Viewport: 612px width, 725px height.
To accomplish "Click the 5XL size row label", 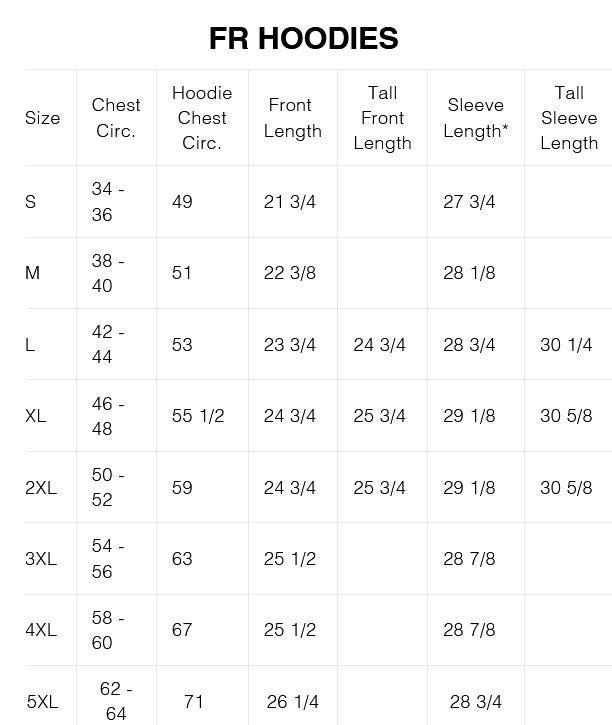I will [43, 701].
